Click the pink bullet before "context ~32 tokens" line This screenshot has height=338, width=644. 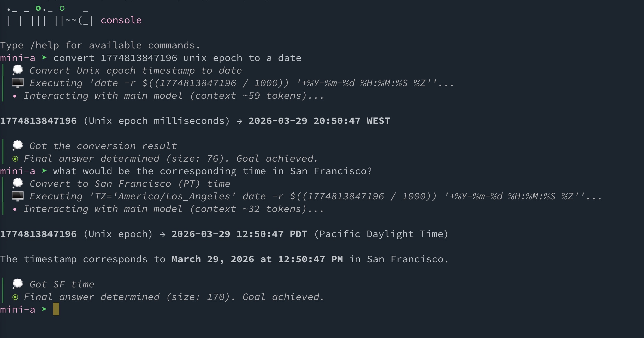coord(15,209)
